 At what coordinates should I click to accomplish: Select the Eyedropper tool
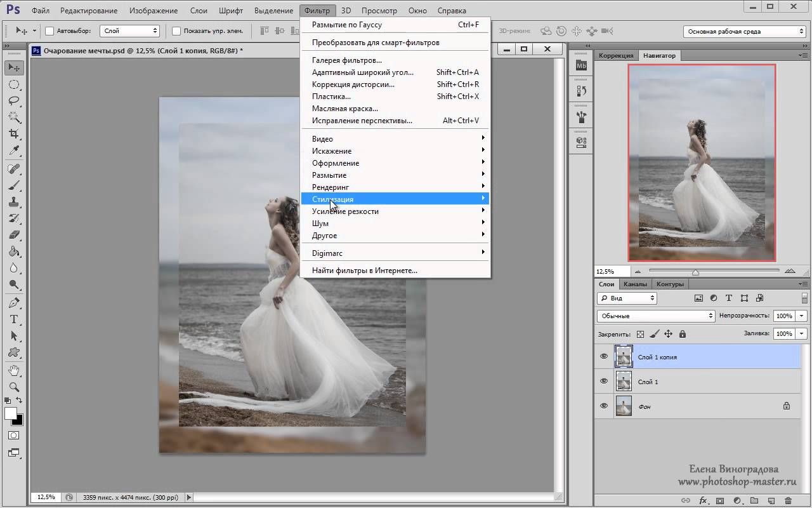(14, 150)
